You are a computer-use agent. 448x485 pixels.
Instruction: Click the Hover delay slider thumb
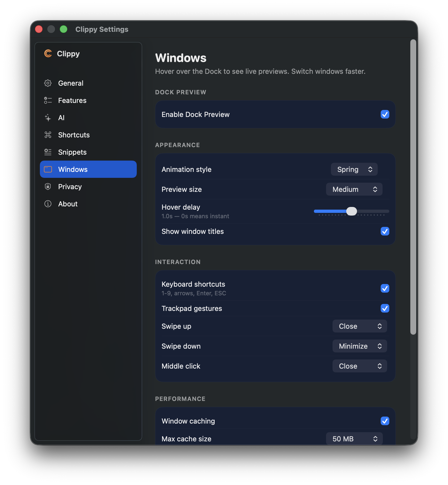352,211
